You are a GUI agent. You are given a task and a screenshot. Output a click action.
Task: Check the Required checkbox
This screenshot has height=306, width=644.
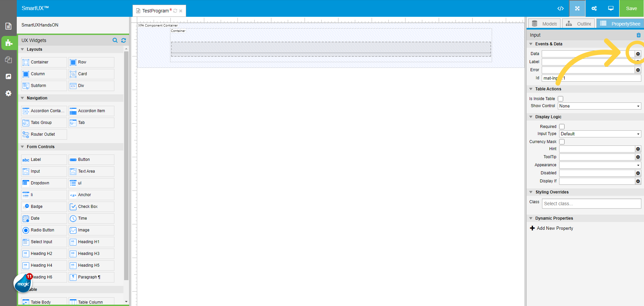(x=562, y=127)
